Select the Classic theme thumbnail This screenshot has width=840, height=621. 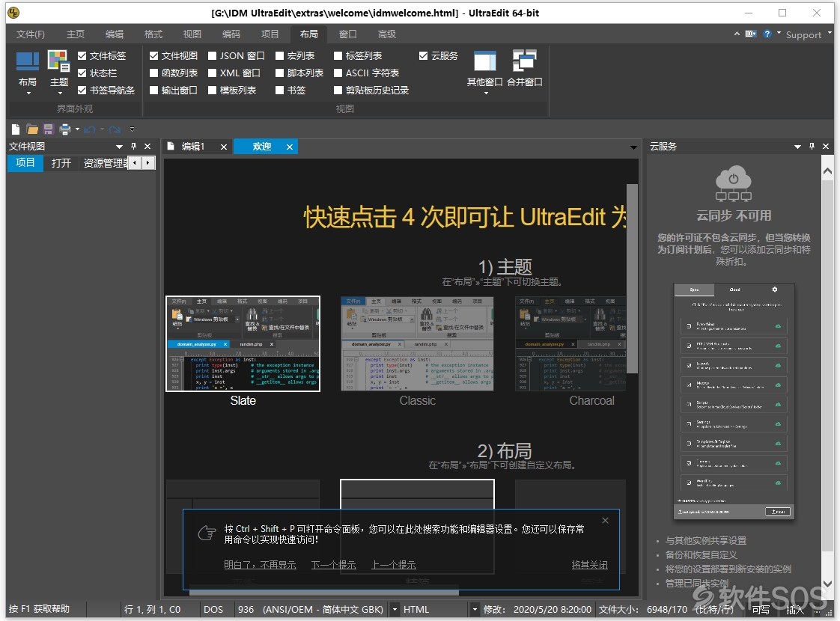(x=417, y=343)
